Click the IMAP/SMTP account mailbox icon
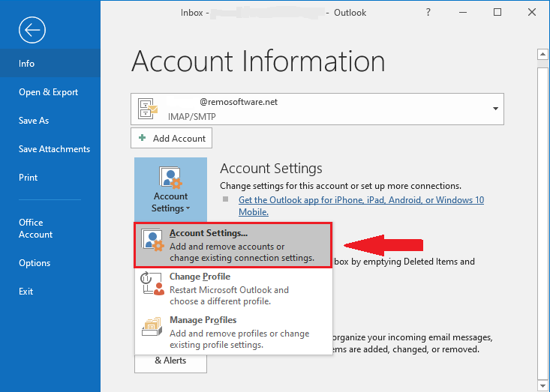The height and width of the screenshot is (392, 550). pyautogui.click(x=148, y=109)
